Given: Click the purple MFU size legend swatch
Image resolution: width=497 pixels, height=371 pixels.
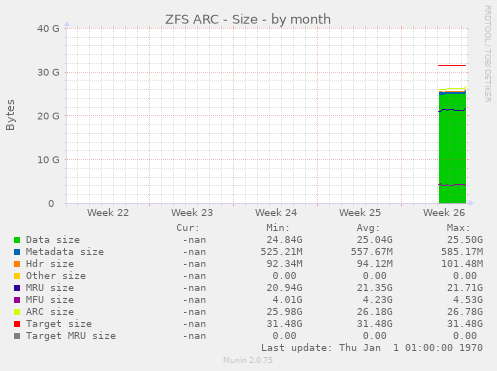Looking at the screenshot, I should pos(17,300).
